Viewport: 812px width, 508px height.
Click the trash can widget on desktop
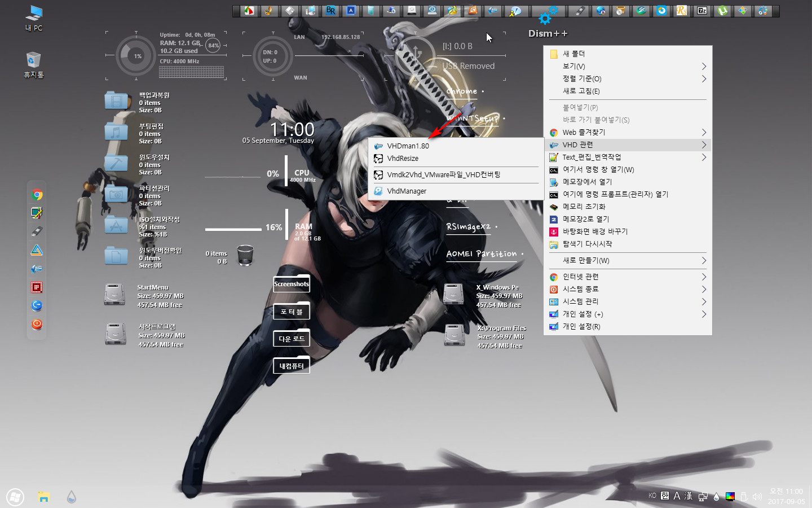click(x=245, y=255)
